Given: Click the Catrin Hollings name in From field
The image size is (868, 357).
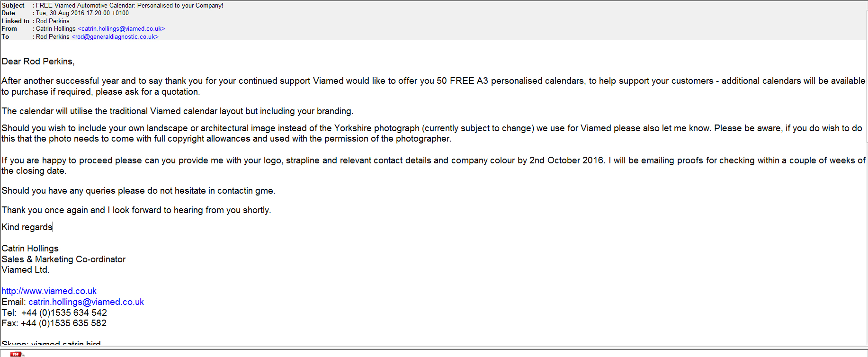Looking at the screenshot, I should (55, 29).
